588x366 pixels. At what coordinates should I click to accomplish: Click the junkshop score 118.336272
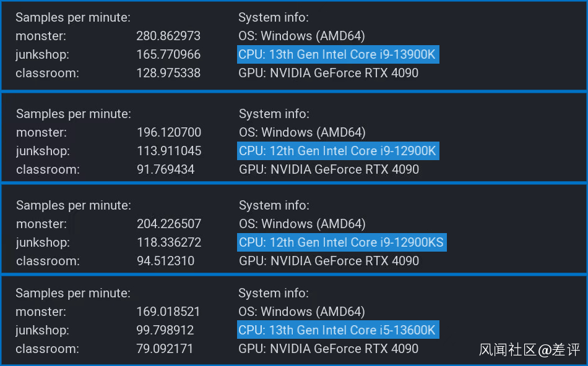(169, 242)
